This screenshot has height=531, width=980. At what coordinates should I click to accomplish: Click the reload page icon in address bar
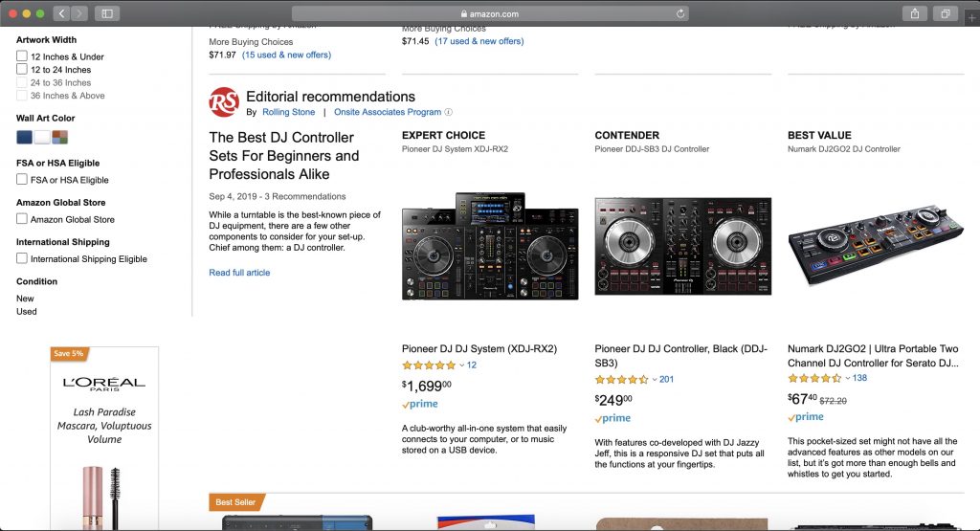tap(680, 13)
